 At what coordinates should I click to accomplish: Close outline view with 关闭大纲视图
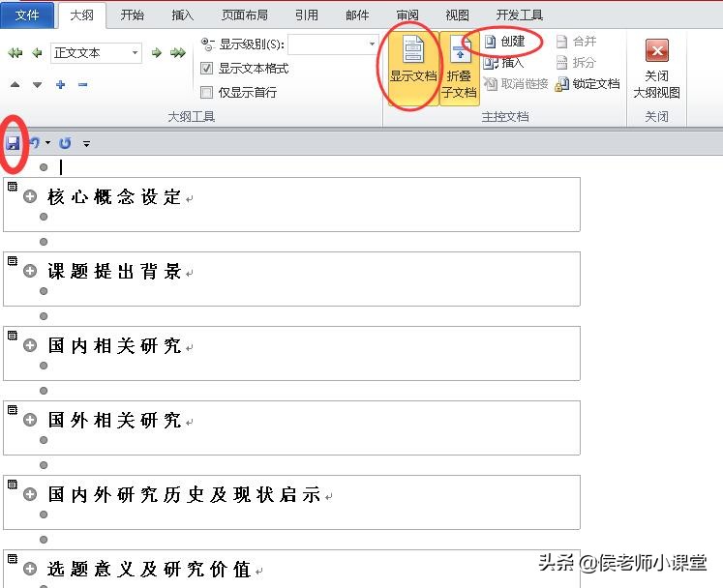click(656, 69)
